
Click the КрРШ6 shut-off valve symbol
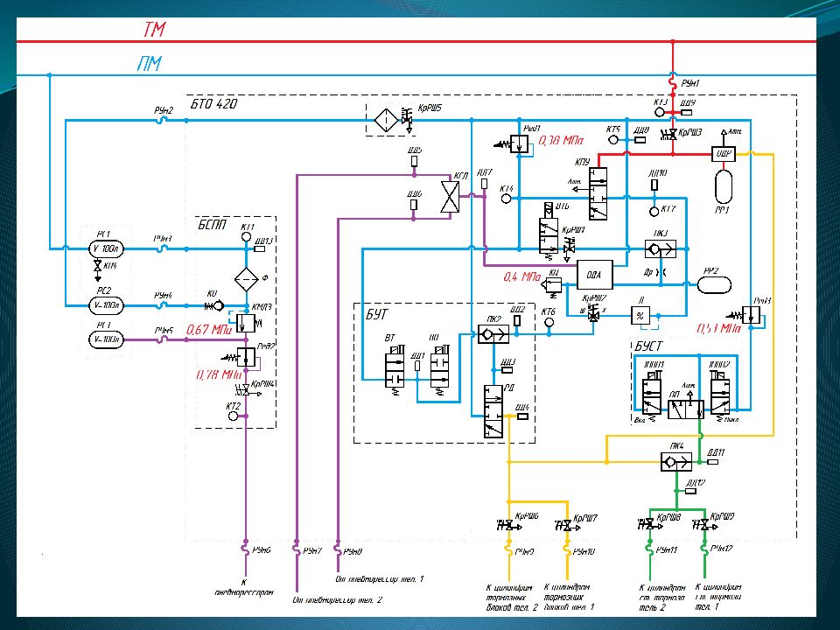tap(507, 526)
